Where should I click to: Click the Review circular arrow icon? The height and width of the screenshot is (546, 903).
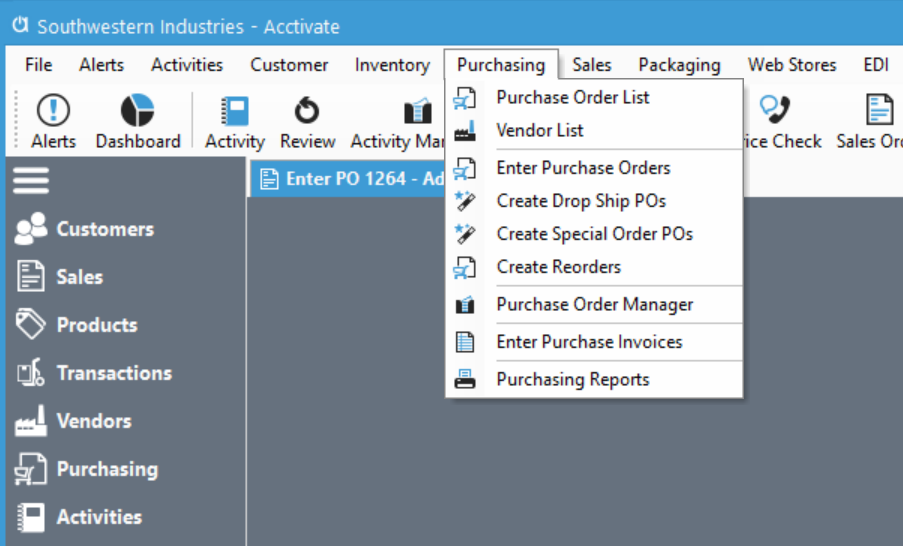(x=307, y=110)
